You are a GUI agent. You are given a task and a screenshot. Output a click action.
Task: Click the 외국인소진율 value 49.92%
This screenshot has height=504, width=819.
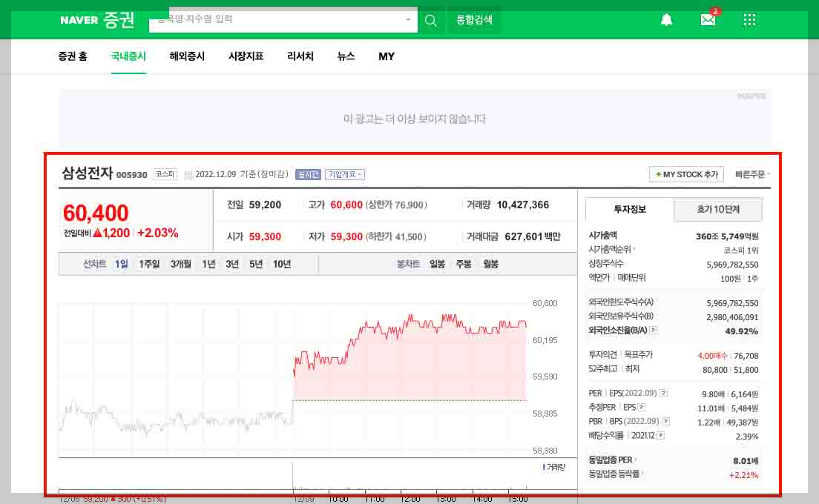click(742, 331)
